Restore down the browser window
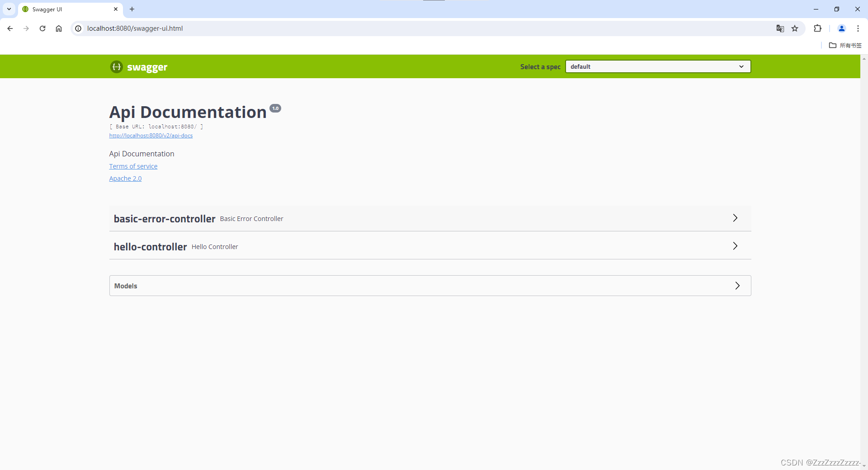The image size is (868, 470). coord(837,9)
